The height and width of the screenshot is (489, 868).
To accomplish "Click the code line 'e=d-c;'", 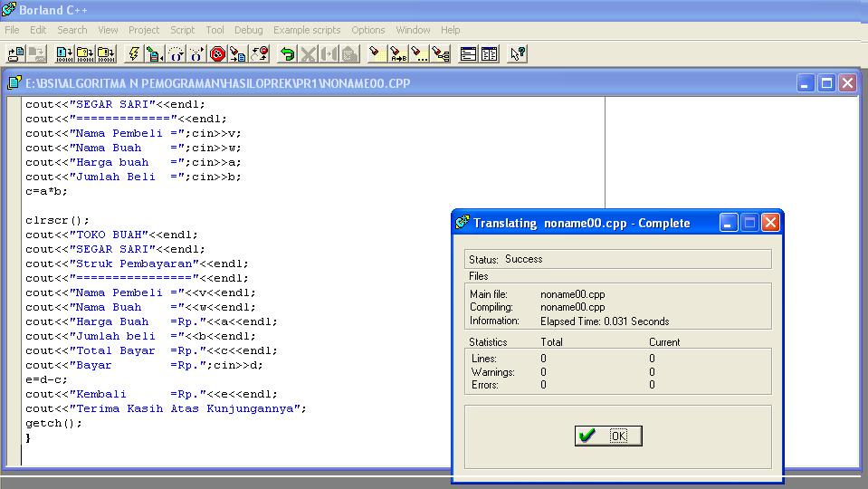I will point(46,379).
